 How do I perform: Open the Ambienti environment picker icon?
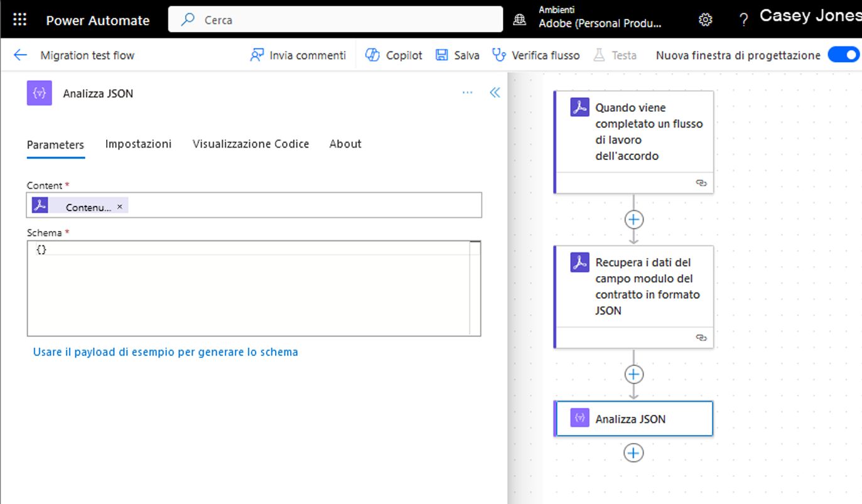pos(520,20)
